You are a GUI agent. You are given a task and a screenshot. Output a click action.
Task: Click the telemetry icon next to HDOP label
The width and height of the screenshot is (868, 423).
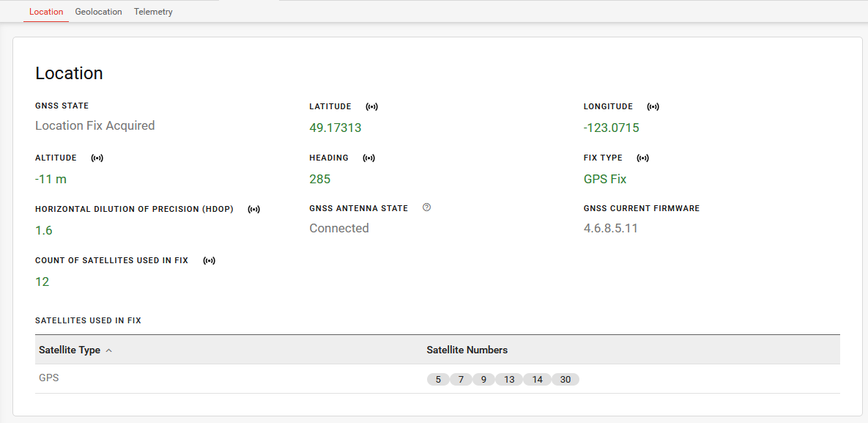253,210
